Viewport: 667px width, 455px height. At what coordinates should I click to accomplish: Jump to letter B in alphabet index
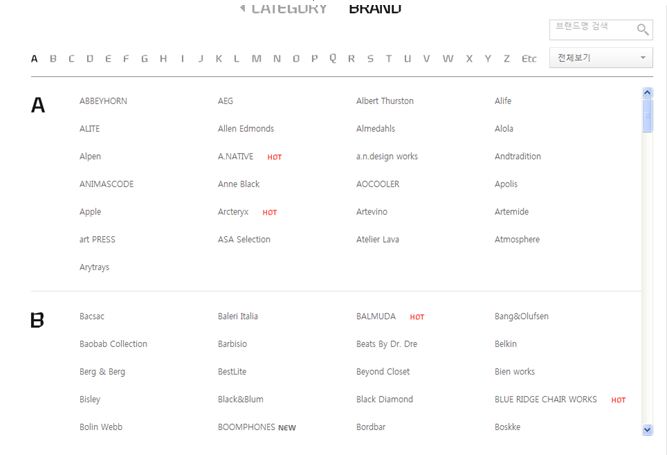pyautogui.click(x=53, y=59)
